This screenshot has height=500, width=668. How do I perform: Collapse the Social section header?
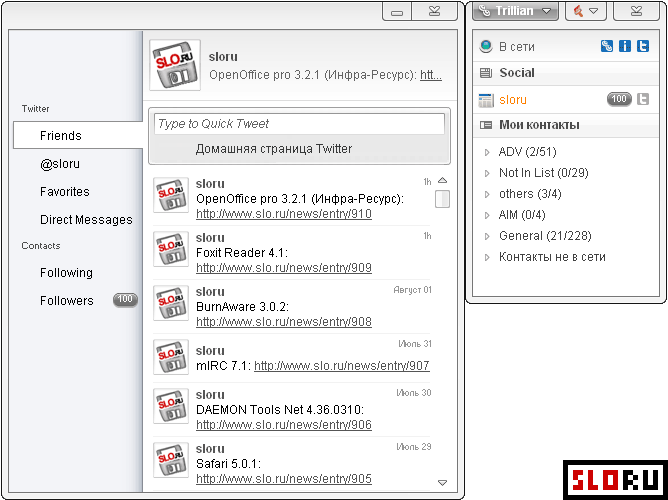click(x=566, y=73)
